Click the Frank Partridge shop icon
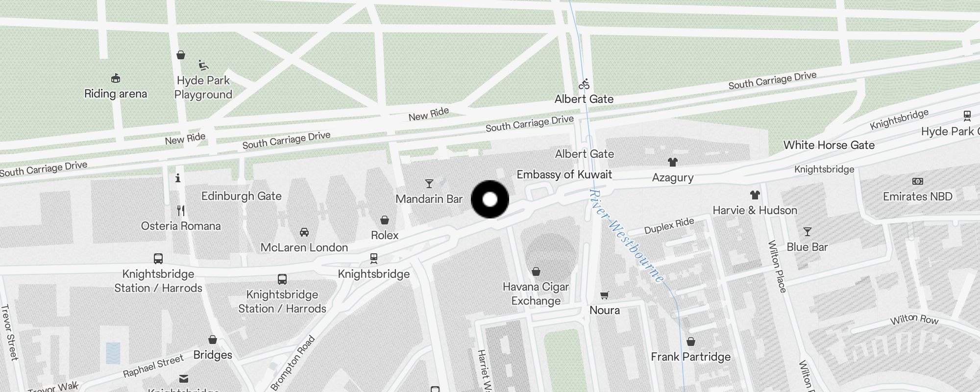Image resolution: width=980 pixels, height=392 pixels. pyautogui.click(x=690, y=342)
